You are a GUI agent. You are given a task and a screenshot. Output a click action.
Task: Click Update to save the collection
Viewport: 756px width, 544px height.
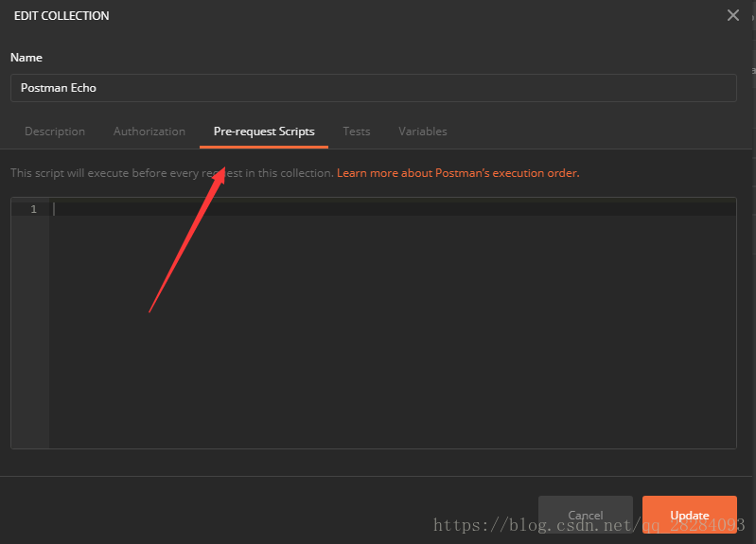click(690, 514)
